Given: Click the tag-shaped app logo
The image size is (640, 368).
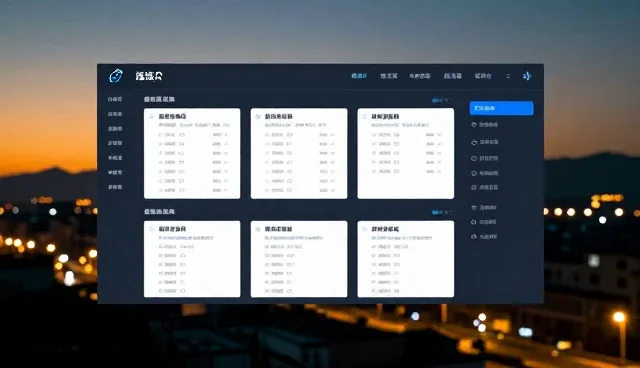Looking at the screenshot, I should [116, 75].
